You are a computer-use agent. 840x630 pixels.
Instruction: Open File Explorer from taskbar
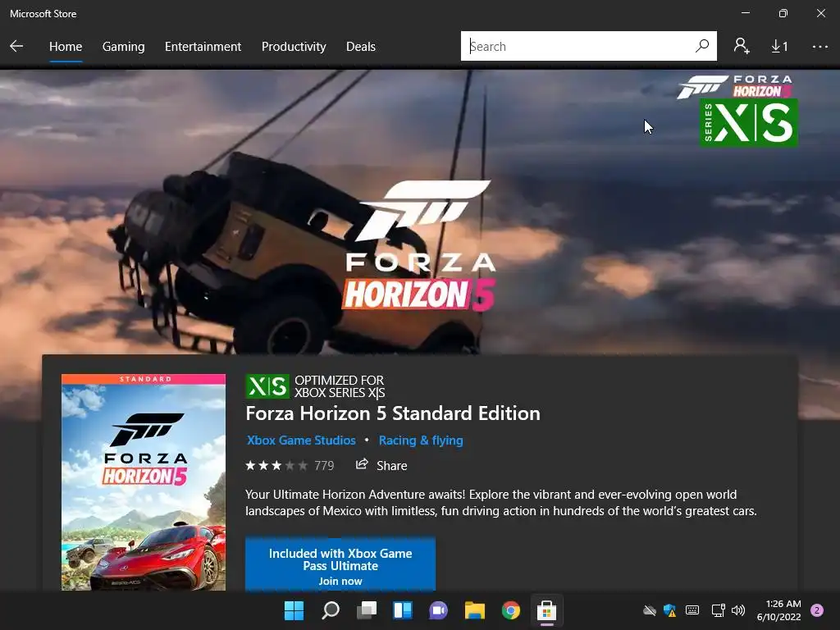coord(475,610)
